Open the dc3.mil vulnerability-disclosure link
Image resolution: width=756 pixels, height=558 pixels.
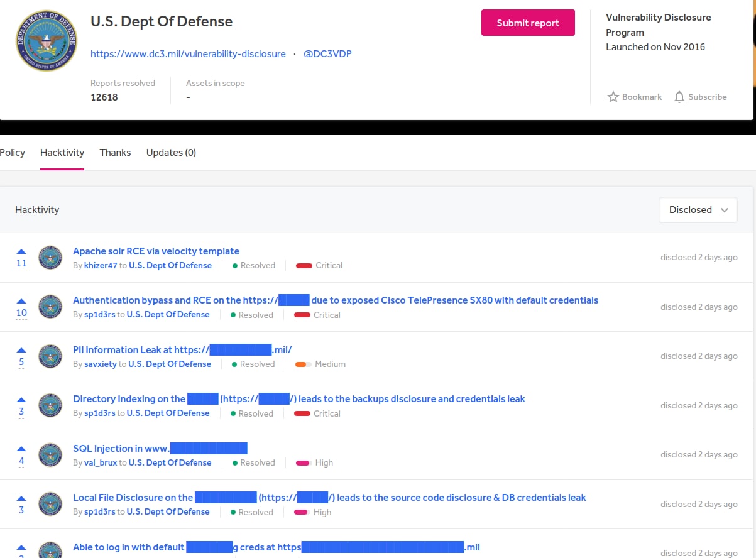point(188,54)
